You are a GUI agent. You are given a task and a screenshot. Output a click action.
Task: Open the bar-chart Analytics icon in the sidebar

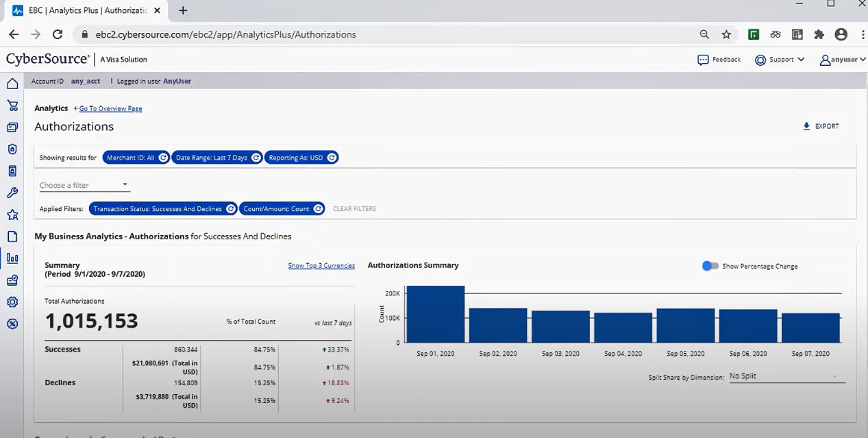tap(12, 258)
